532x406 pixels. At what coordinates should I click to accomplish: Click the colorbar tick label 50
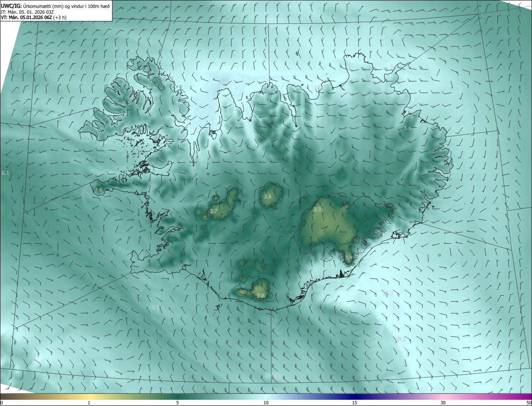pyautogui.click(x=529, y=403)
